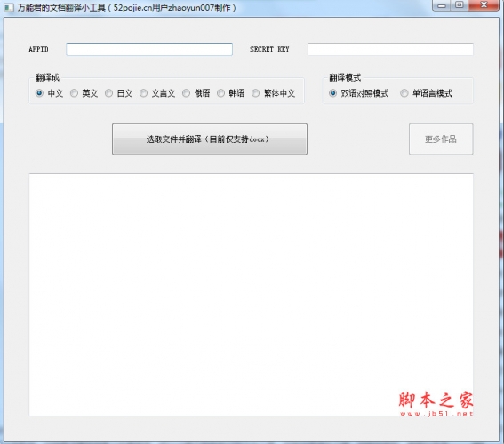
Task: Click the 选取文件并翻译 button
Action: [210, 139]
